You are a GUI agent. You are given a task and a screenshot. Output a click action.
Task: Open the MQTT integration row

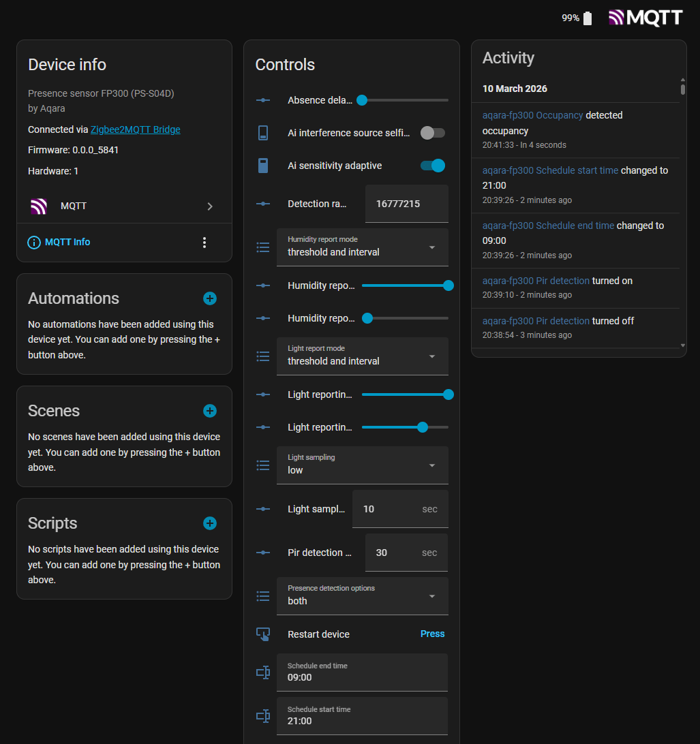pos(124,206)
